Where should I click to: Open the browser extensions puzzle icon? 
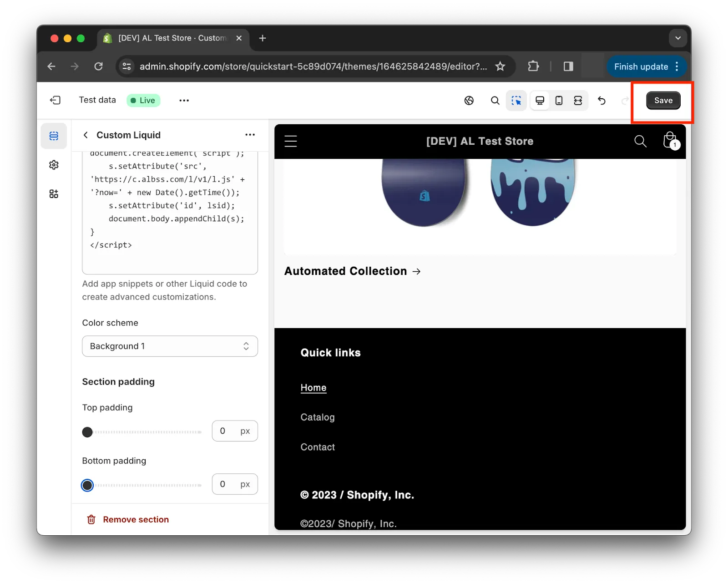tap(533, 66)
